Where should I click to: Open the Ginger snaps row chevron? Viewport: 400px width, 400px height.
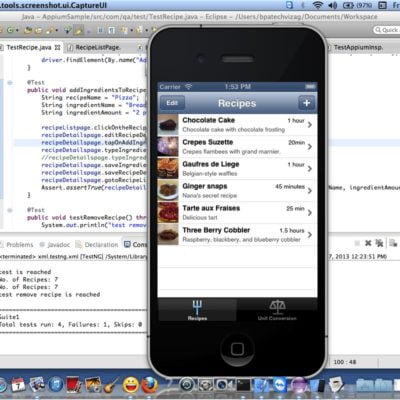pos(310,191)
